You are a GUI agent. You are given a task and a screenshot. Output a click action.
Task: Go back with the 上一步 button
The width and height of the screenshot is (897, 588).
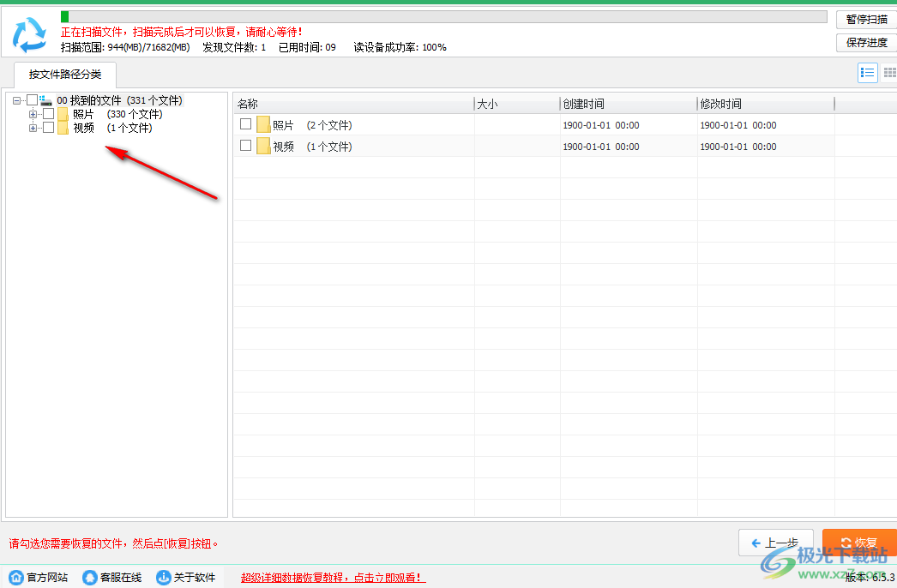(776, 543)
